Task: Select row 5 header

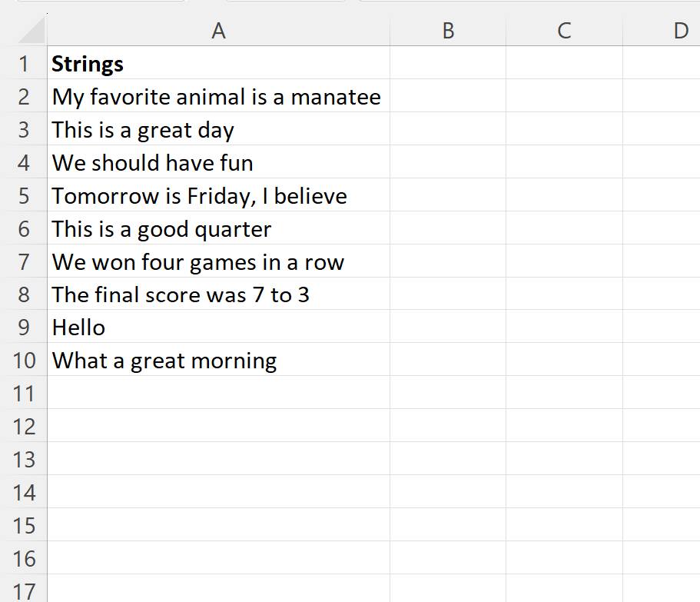Action: pos(23,196)
